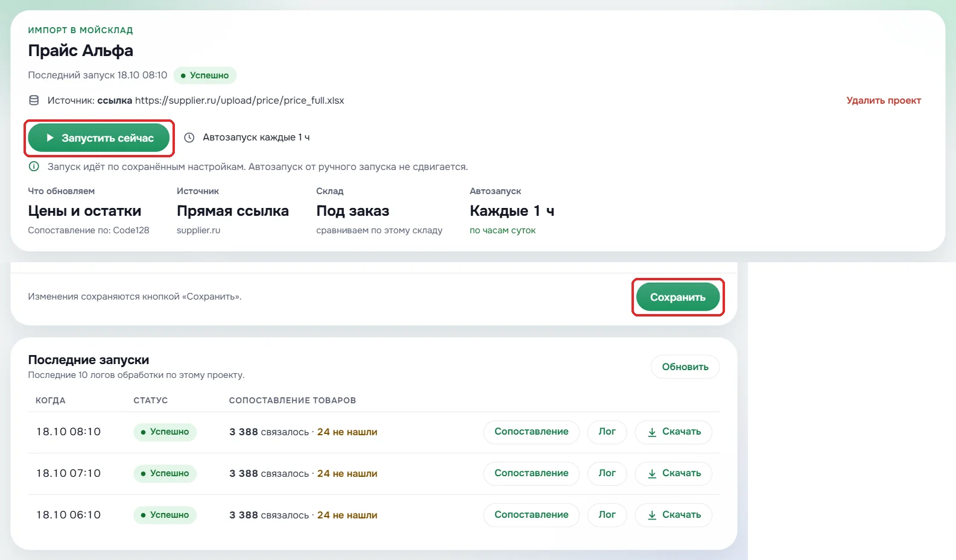Click the ИМПОРТ В МОЙСКЛАД heading label
The height and width of the screenshot is (560, 956).
(81, 30)
